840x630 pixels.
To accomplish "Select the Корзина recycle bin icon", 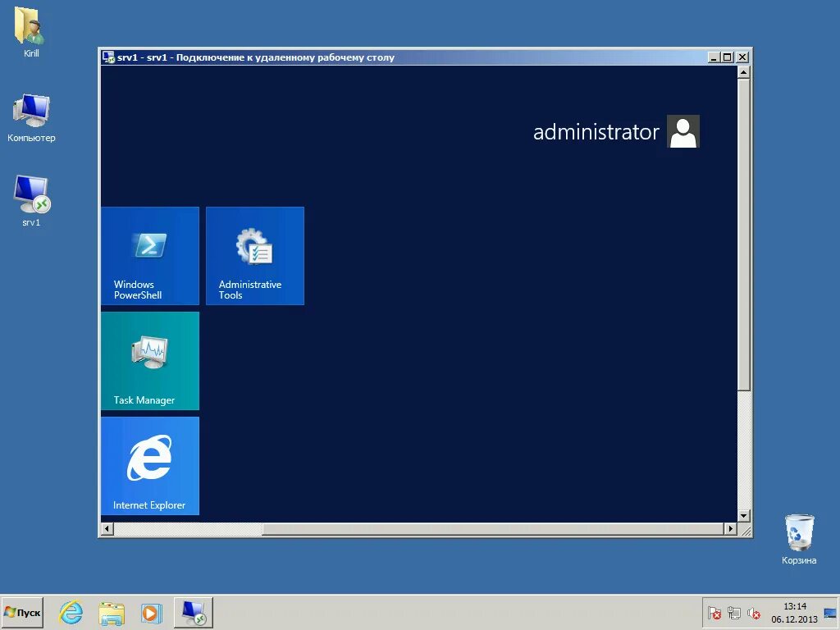I will tap(799, 539).
